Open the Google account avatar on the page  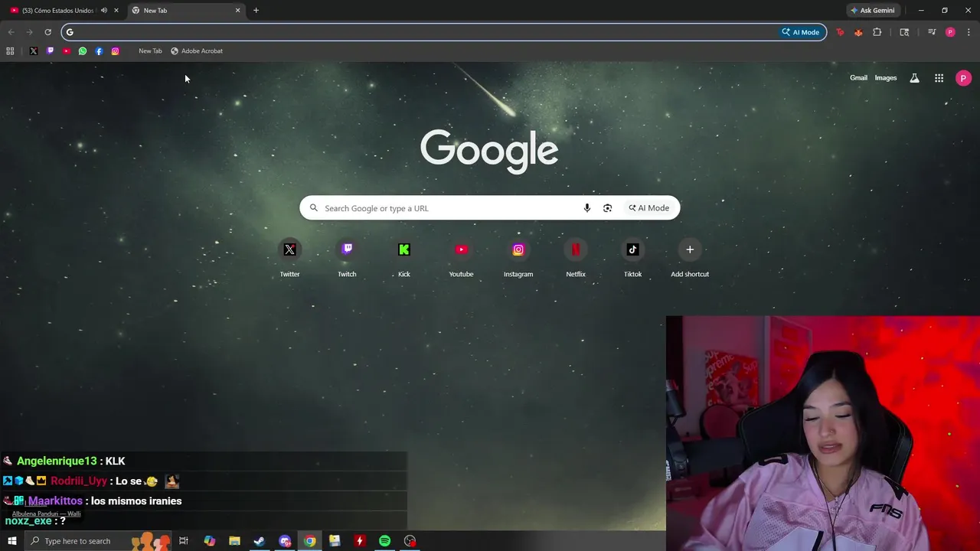point(963,78)
